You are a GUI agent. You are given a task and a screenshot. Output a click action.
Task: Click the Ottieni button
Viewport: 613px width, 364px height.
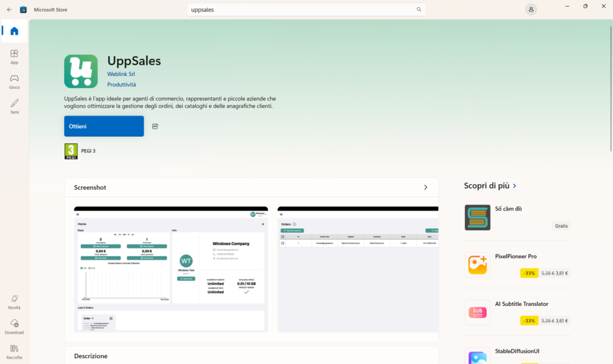point(104,125)
